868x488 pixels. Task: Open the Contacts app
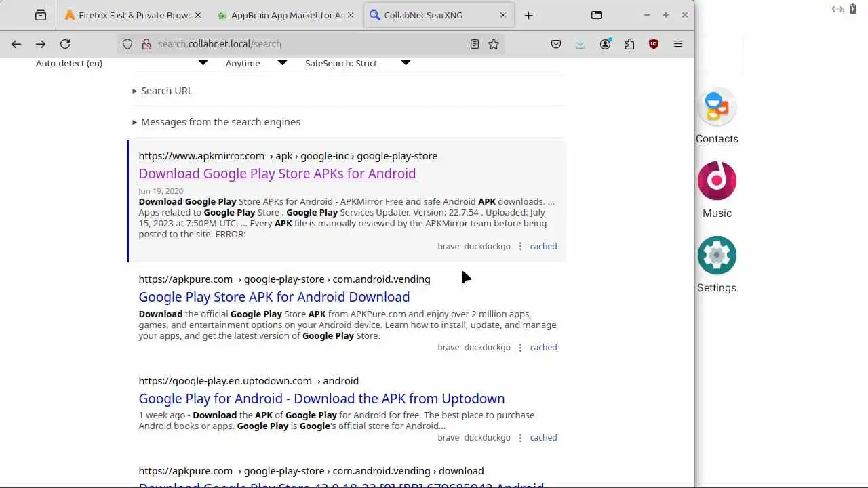[x=717, y=116]
